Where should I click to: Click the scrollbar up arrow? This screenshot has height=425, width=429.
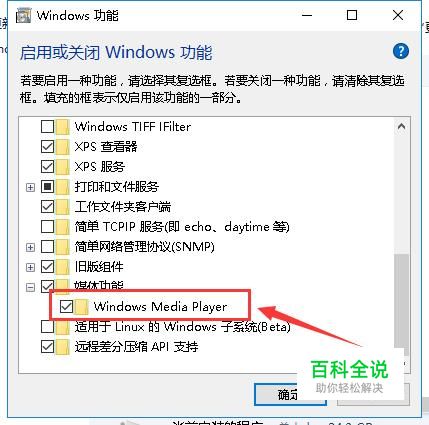(x=402, y=126)
